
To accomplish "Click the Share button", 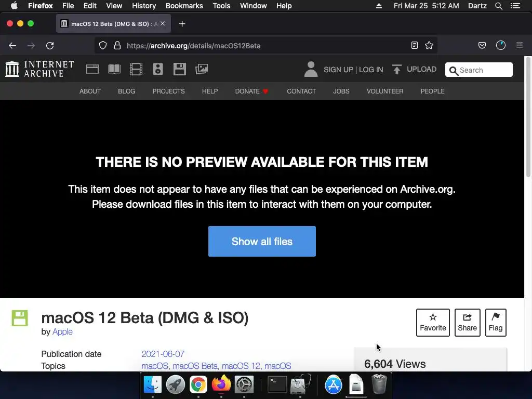I will pyautogui.click(x=467, y=322).
